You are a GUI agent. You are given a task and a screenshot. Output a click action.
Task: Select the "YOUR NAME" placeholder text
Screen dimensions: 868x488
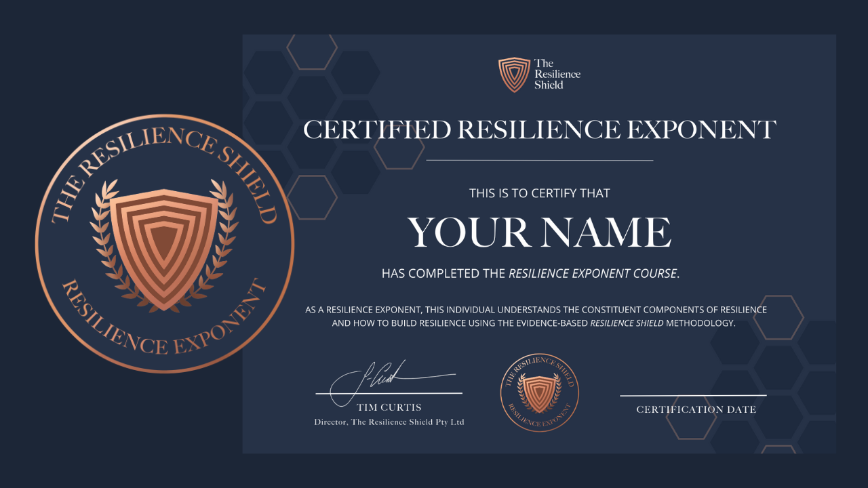540,232
